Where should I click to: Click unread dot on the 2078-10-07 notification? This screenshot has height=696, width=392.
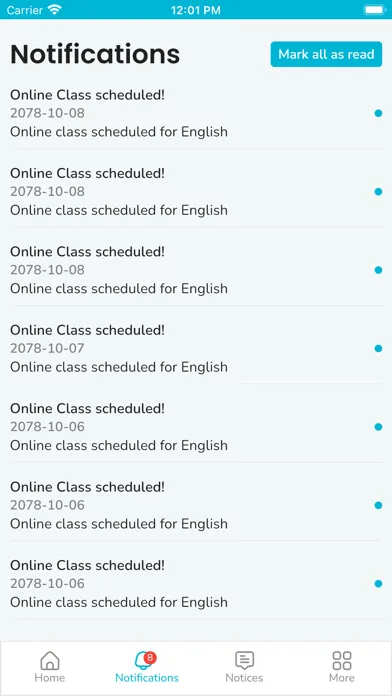[x=378, y=348]
